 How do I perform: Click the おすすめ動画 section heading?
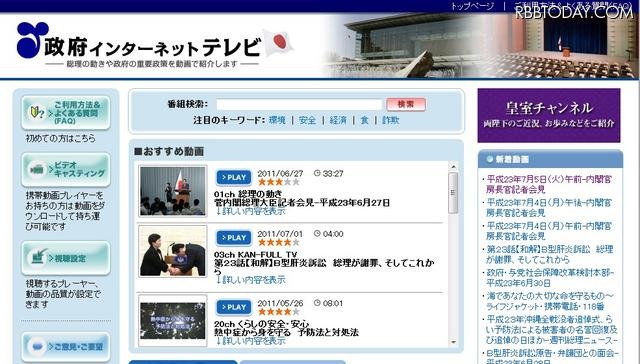point(169,151)
